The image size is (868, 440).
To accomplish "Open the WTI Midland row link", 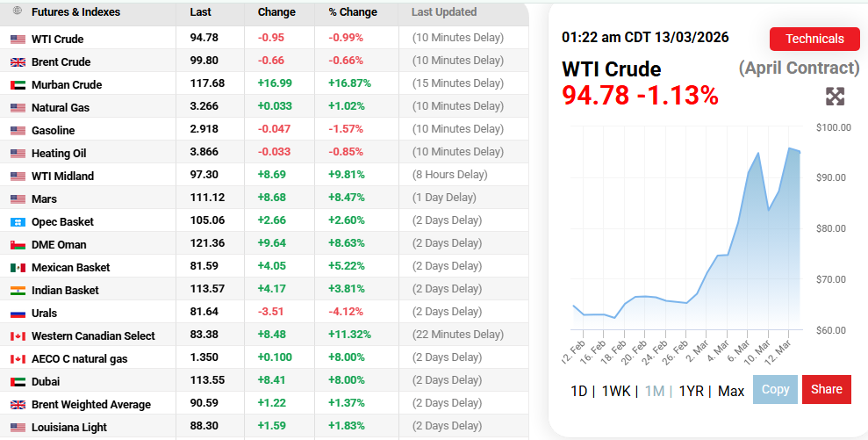I will pos(62,177).
